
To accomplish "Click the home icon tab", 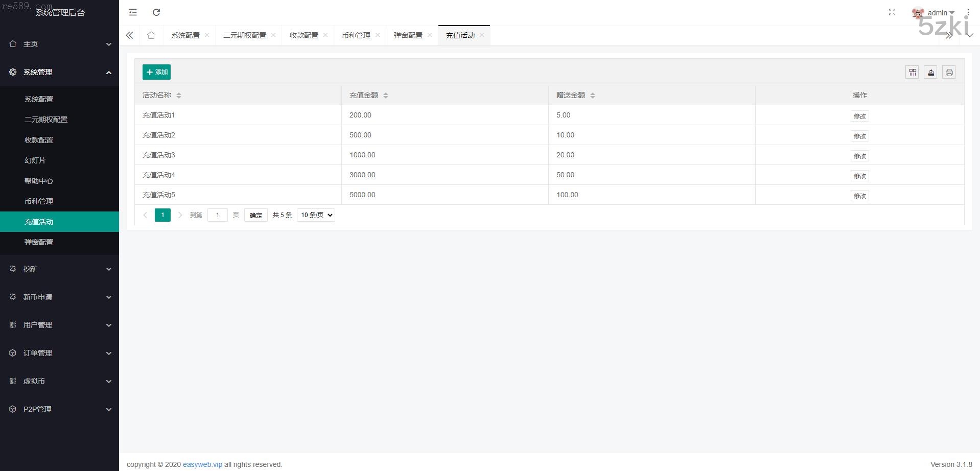I will pos(151,35).
